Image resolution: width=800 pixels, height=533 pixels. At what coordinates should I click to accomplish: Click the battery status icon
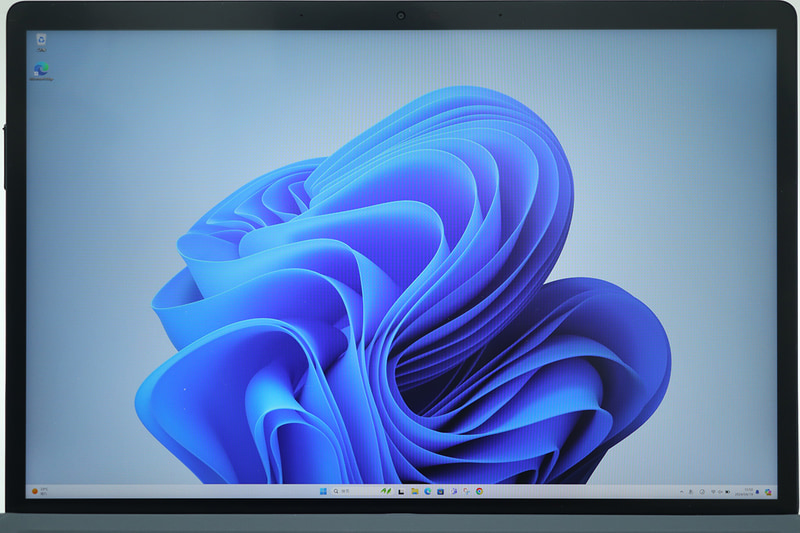728,492
